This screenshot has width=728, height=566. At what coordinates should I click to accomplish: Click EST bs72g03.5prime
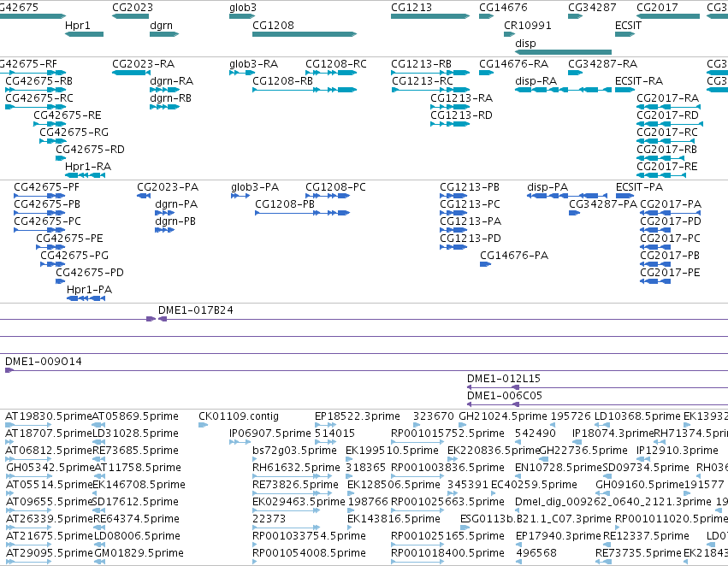(x=295, y=451)
